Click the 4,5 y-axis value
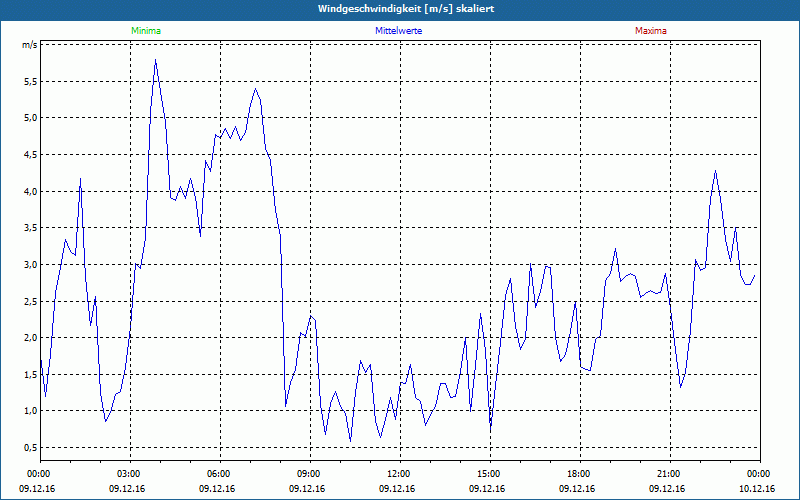This screenshot has height=500, width=800. coord(31,155)
